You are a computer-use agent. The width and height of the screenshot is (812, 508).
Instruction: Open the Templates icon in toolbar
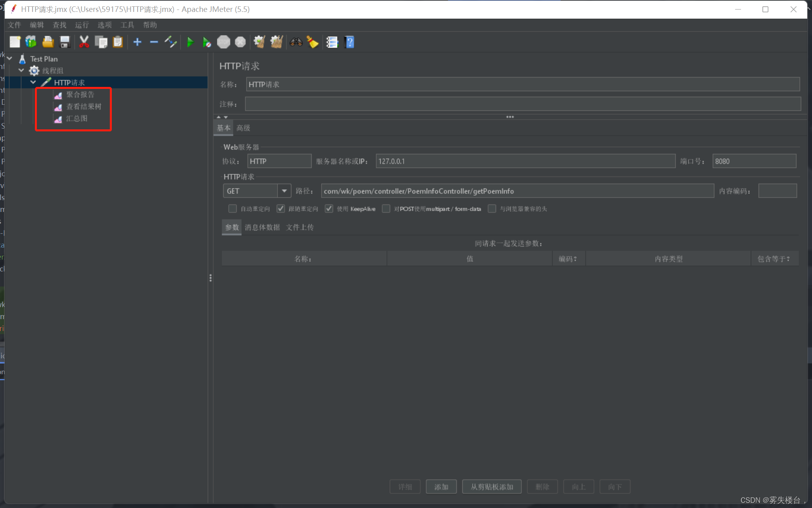click(31, 42)
